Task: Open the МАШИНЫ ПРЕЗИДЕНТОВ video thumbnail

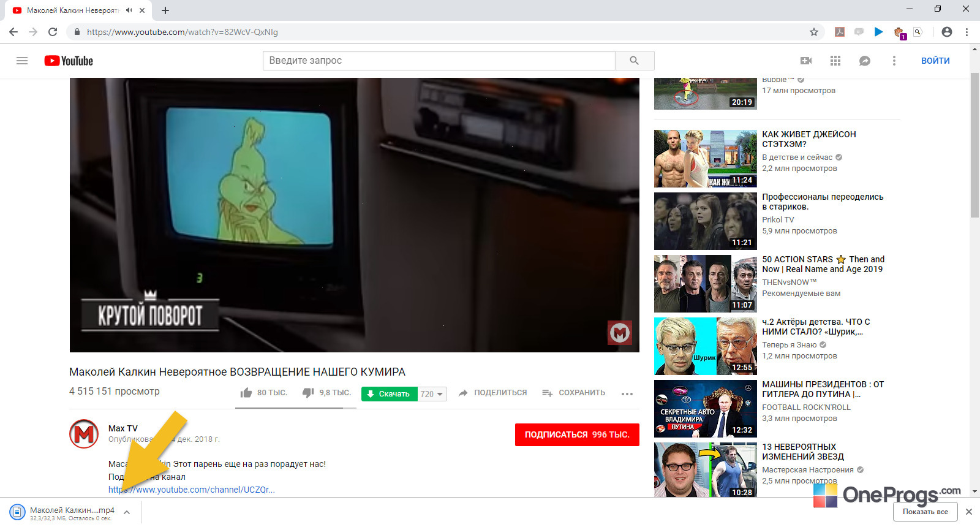Action: (x=706, y=409)
